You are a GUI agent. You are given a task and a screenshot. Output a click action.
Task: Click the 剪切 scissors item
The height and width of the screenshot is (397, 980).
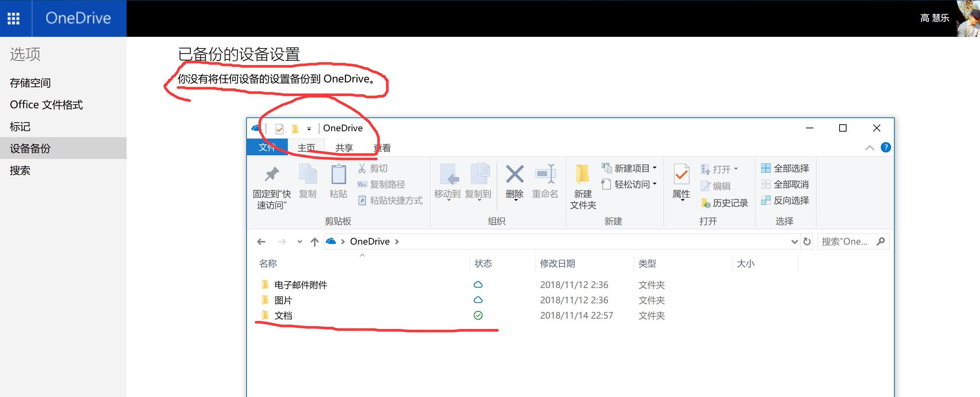[373, 168]
